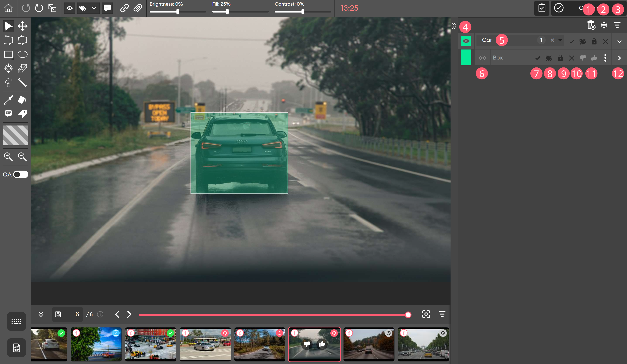The height and width of the screenshot is (364, 627).
Task: Go to the previous item
Action: (117, 314)
